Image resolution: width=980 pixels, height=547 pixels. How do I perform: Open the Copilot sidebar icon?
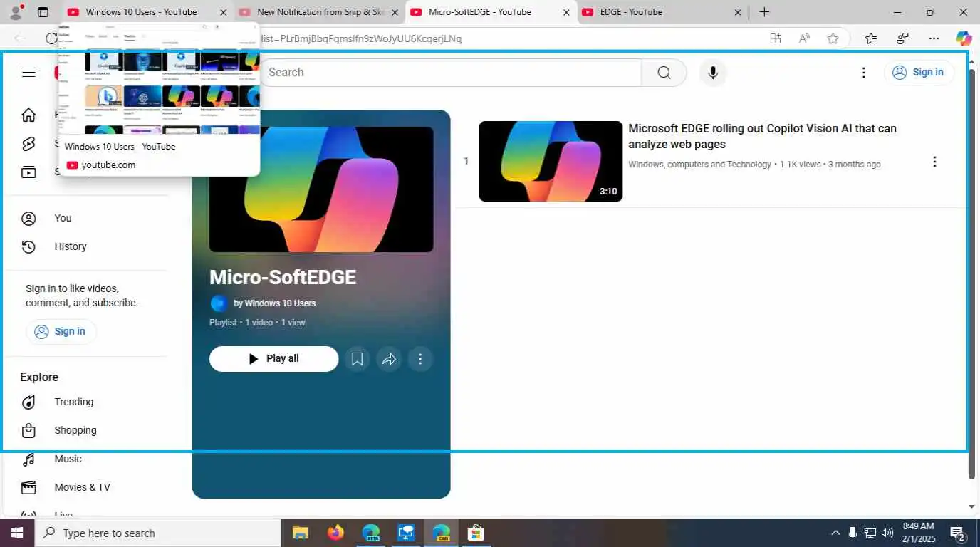click(964, 38)
